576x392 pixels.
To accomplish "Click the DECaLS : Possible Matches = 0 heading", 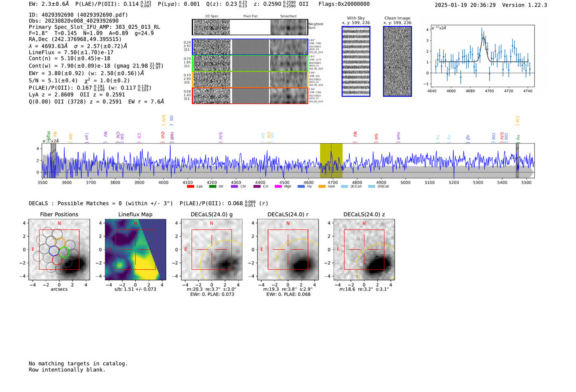I will [x=101, y=203].
